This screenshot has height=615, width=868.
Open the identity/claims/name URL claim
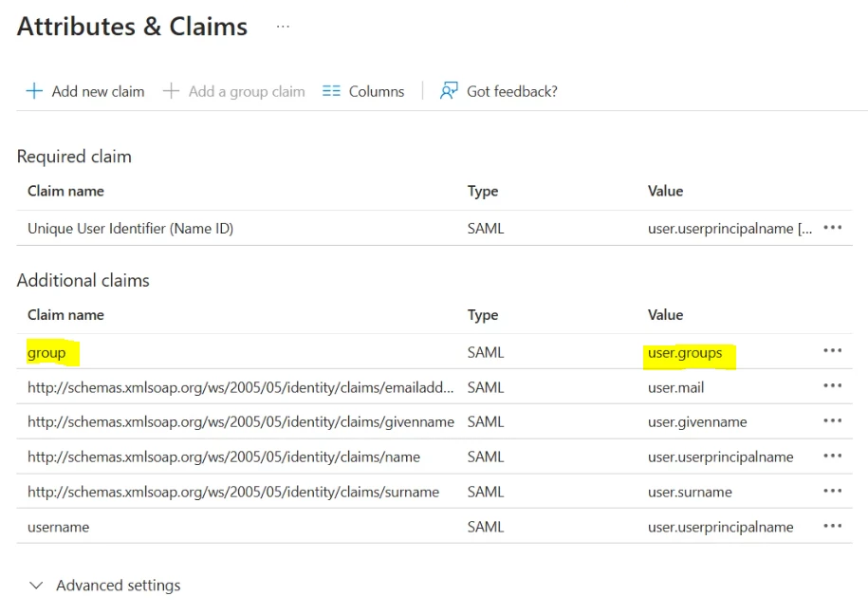(224, 457)
